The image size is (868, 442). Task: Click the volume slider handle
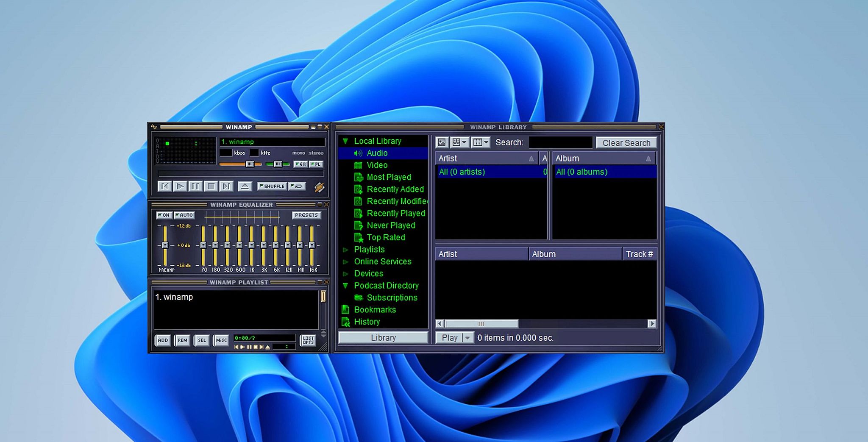[x=250, y=164]
